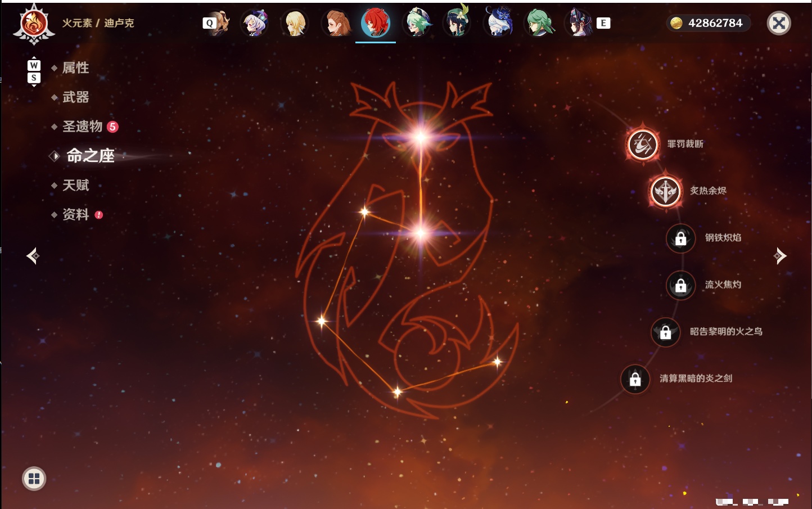Screen dimensions: 812x509
Task: Click the red alert badge on 资料
Action: tap(99, 215)
